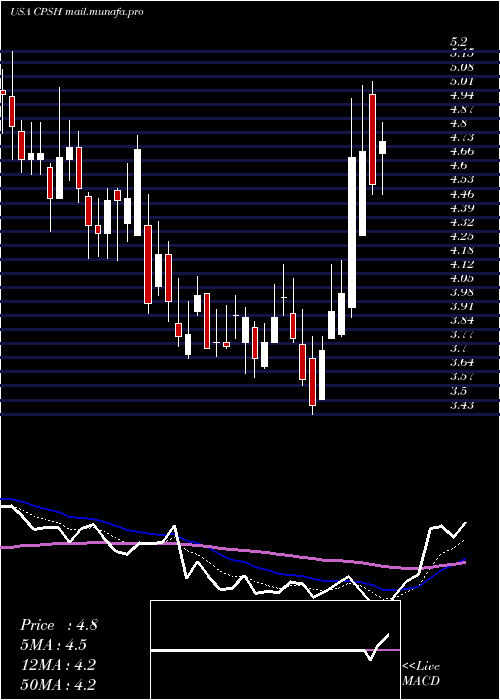Click the 4.87 price axis label
This screenshot has height=700, width=500.
coord(462,109)
